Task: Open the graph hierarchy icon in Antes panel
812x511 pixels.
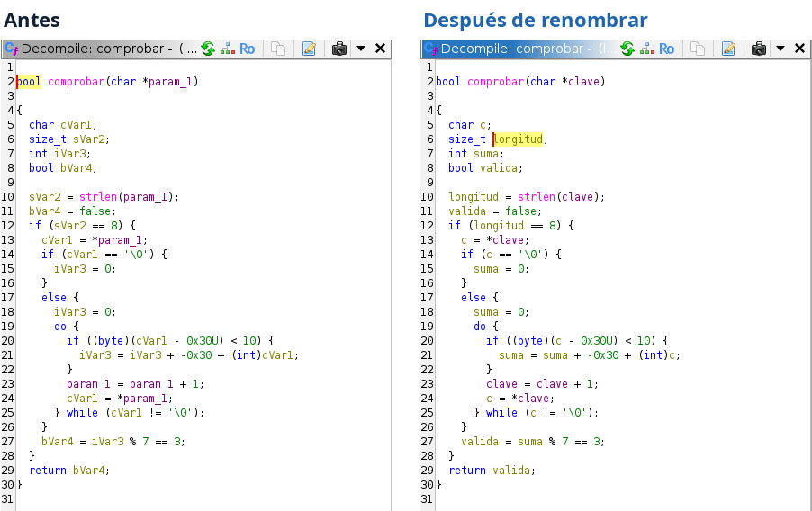Action: (228, 49)
